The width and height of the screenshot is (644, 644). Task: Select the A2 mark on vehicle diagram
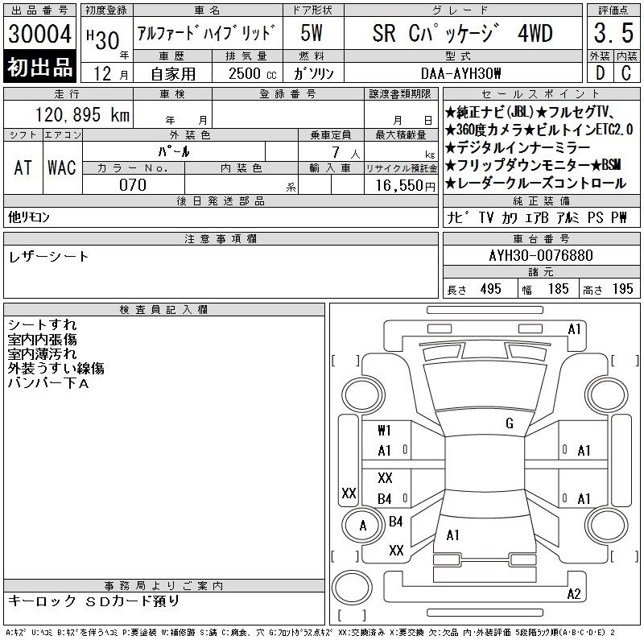click(x=574, y=594)
